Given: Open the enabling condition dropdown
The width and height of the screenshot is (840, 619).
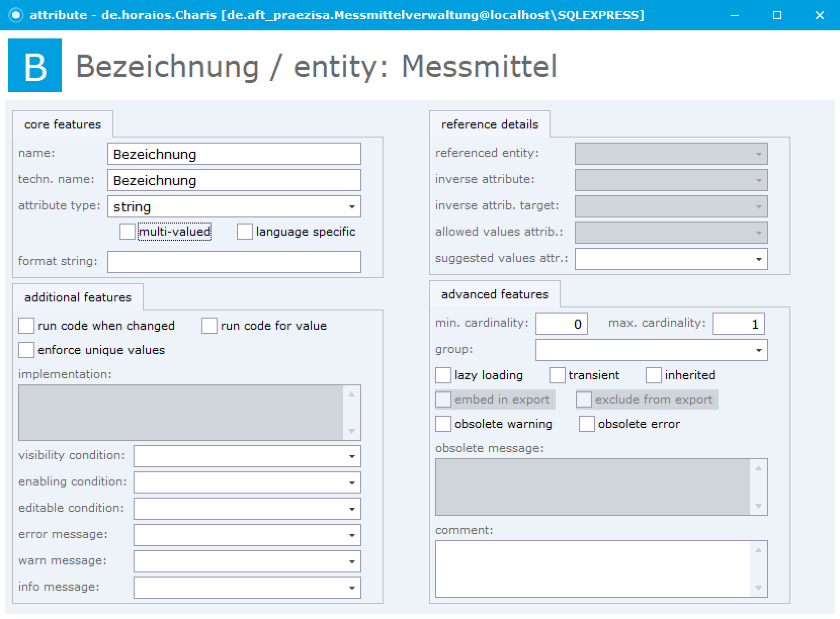Looking at the screenshot, I should (x=352, y=483).
